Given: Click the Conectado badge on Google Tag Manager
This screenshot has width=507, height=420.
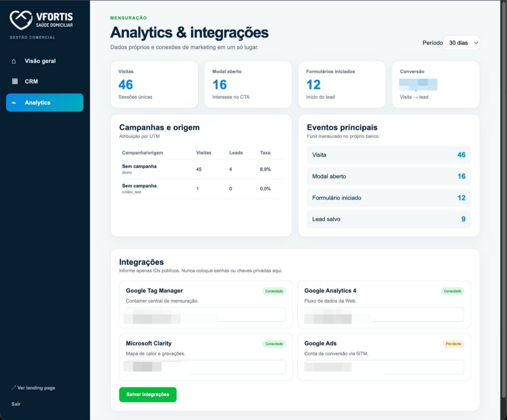Looking at the screenshot, I should [274, 291].
